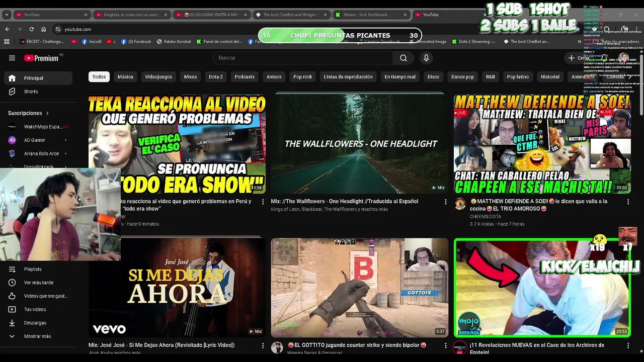Switch to the GLOGLOKING browser tab
644x362 pixels.
tap(211, 15)
